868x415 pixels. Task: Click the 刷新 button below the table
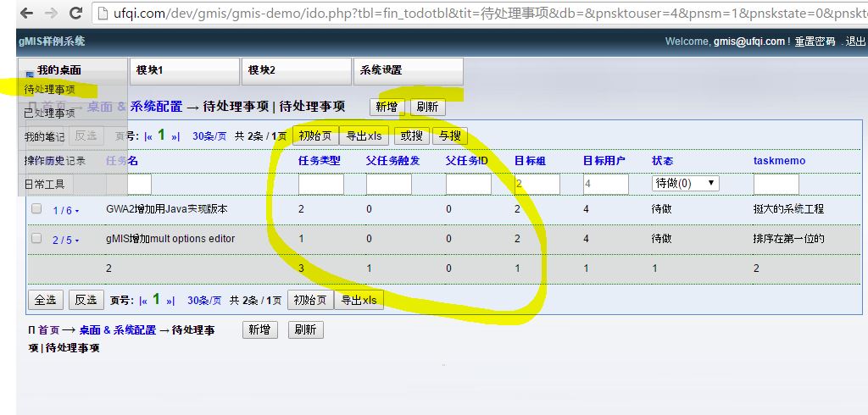pyautogui.click(x=305, y=329)
